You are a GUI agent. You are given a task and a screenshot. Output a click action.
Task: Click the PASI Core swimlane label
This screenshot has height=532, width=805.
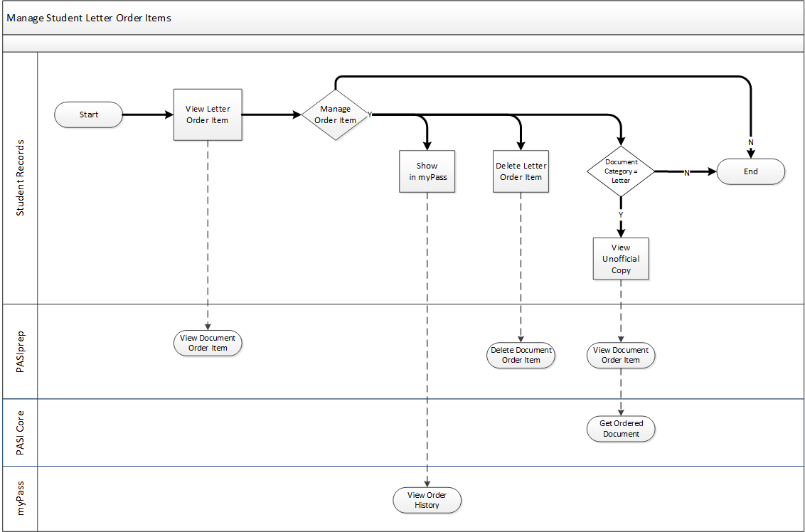click(x=21, y=432)
